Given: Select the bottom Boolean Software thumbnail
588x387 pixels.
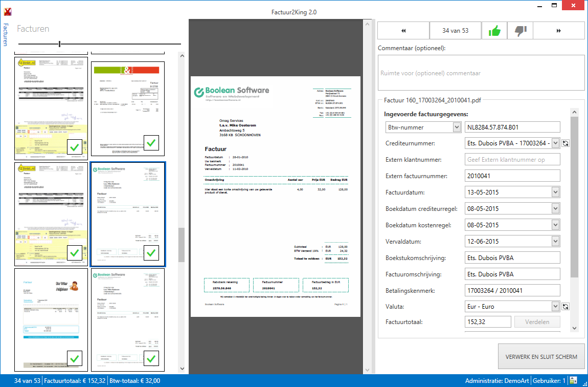Looking at the screenshot, I should pyautogui.click(x=128, y=320).
